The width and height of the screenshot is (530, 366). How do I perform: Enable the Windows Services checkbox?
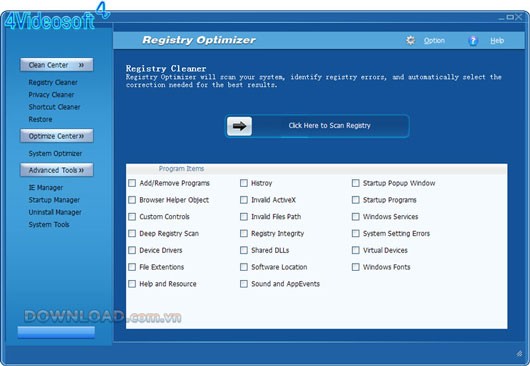[356, 217]
